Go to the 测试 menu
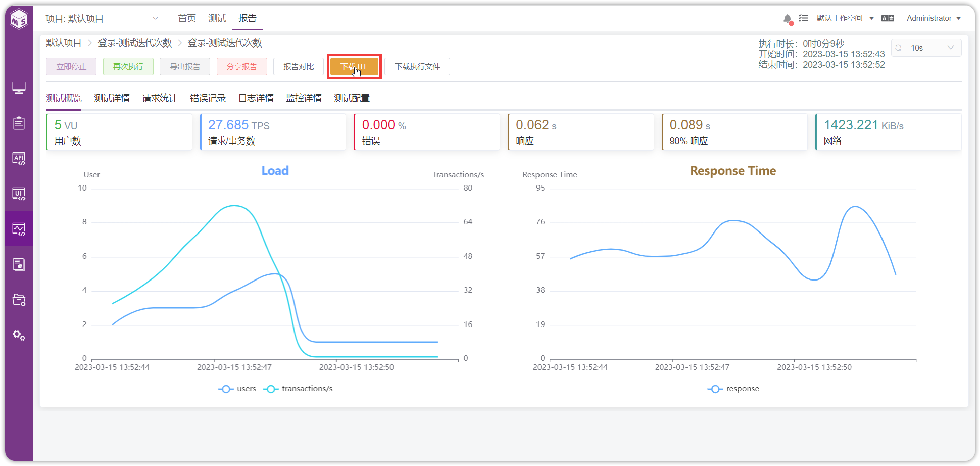Screen dimensions: 980x466 pos(217,18)
